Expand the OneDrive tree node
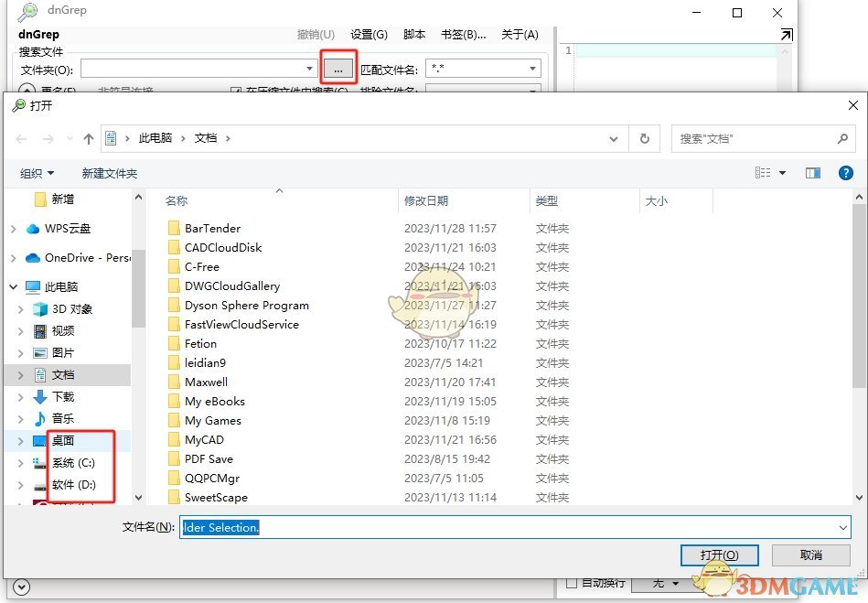 pos(13,257)
